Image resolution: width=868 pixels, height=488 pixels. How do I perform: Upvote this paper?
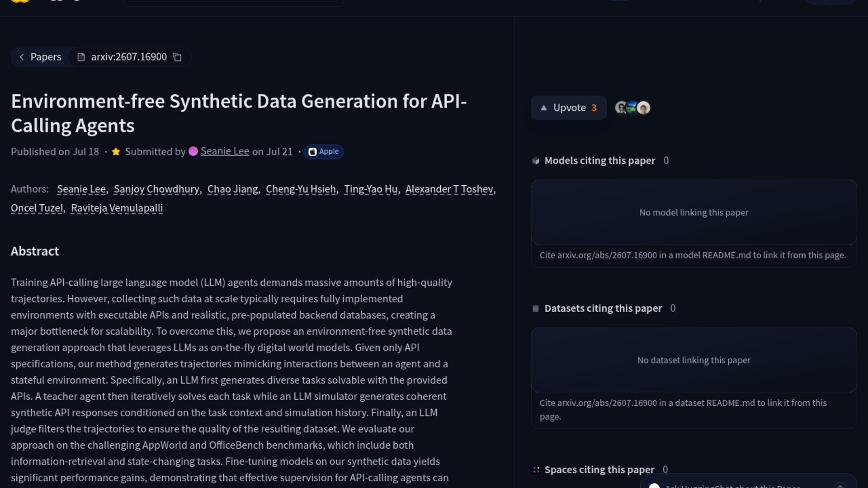pyautogui.click(x=569, y=108)
